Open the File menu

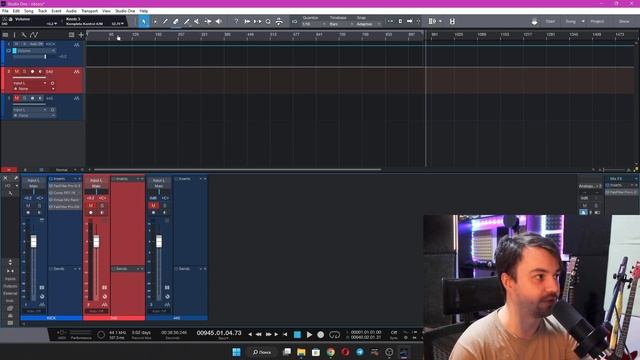5,11
